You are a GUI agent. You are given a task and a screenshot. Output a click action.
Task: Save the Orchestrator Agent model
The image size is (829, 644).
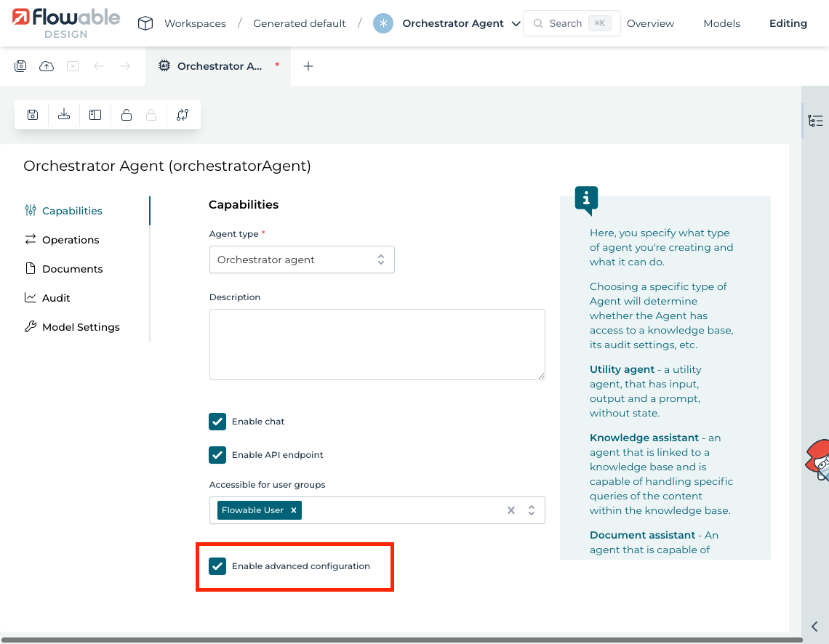[32, 114]
